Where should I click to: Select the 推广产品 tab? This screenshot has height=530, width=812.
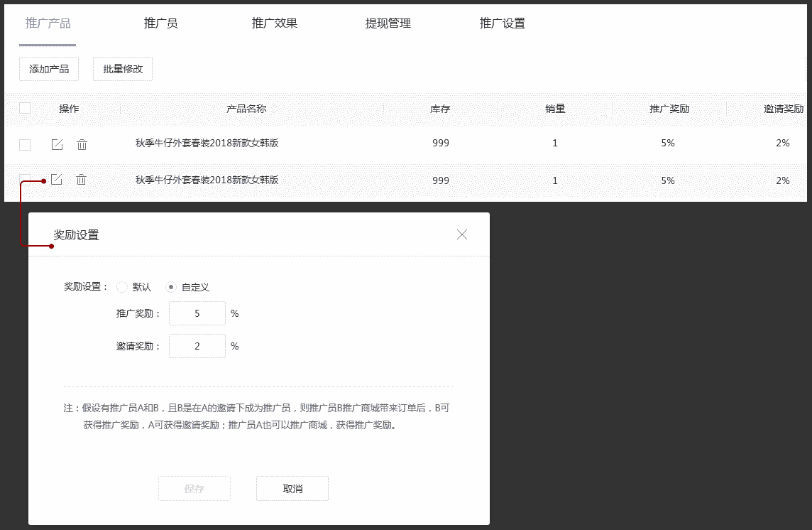pos(48,23)
